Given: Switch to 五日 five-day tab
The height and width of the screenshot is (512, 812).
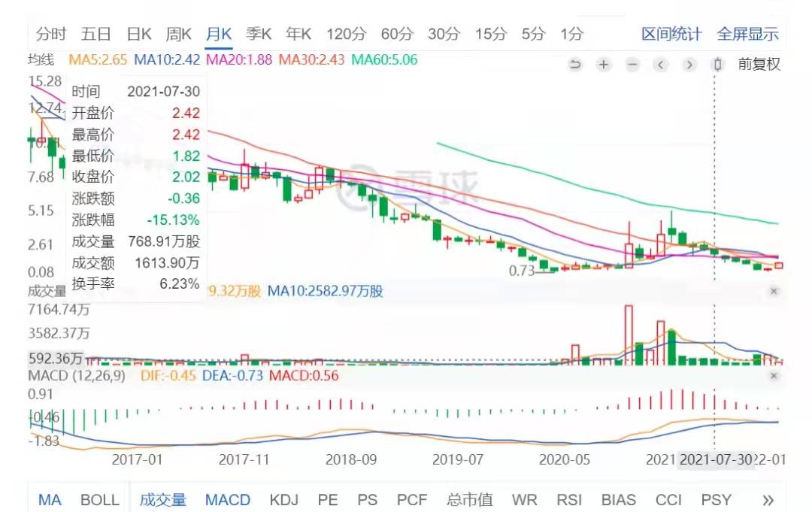Looking at the screenshot, I should 95,34.
